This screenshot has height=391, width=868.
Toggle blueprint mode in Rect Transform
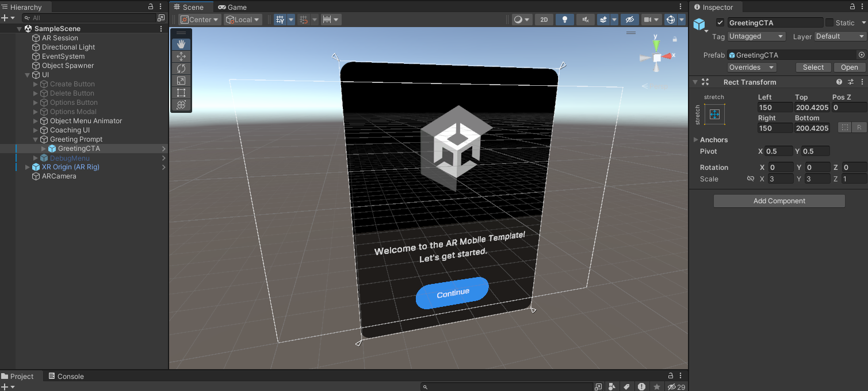[844, 128]
